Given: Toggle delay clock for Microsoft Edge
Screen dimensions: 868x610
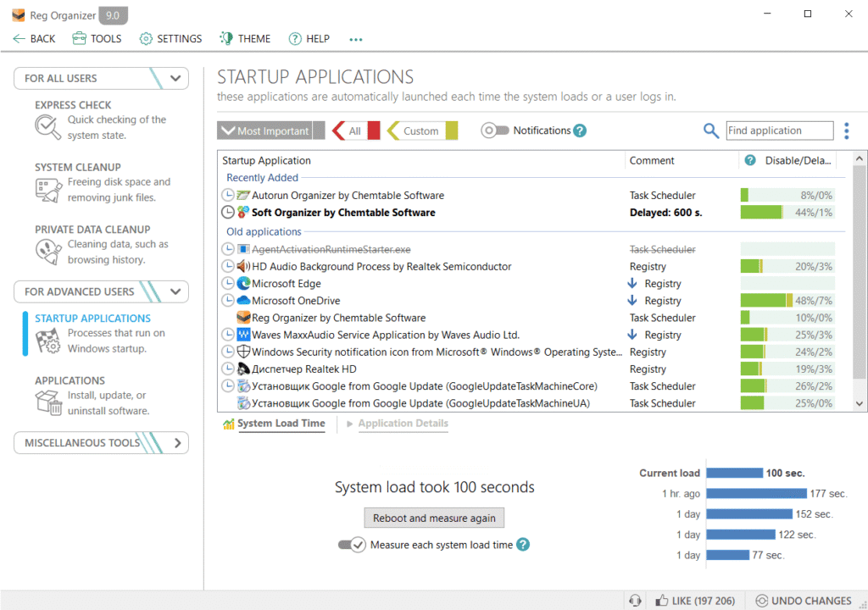Looking at the screenshot, I should (227, 284).
